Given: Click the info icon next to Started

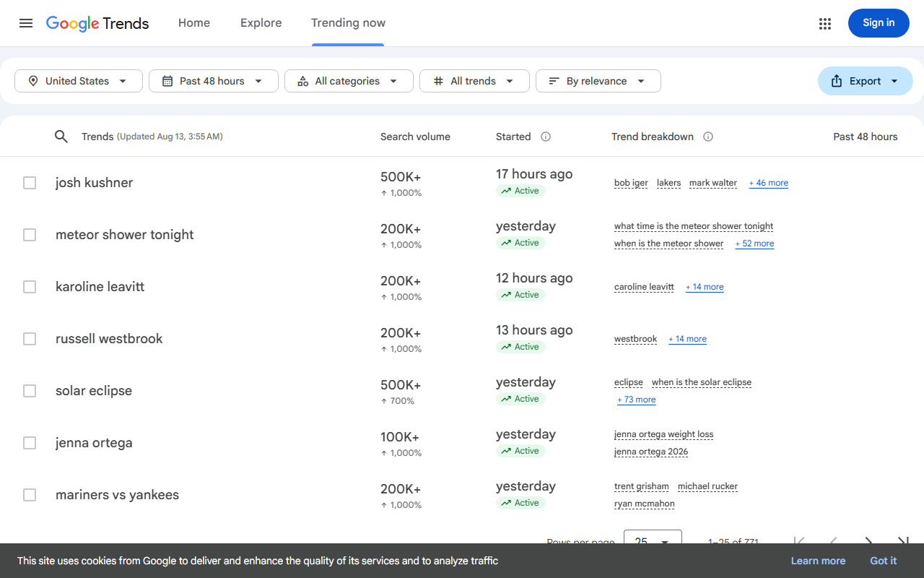Looking at the screenshot, I should pyautogui.click(x=546, y=137).
